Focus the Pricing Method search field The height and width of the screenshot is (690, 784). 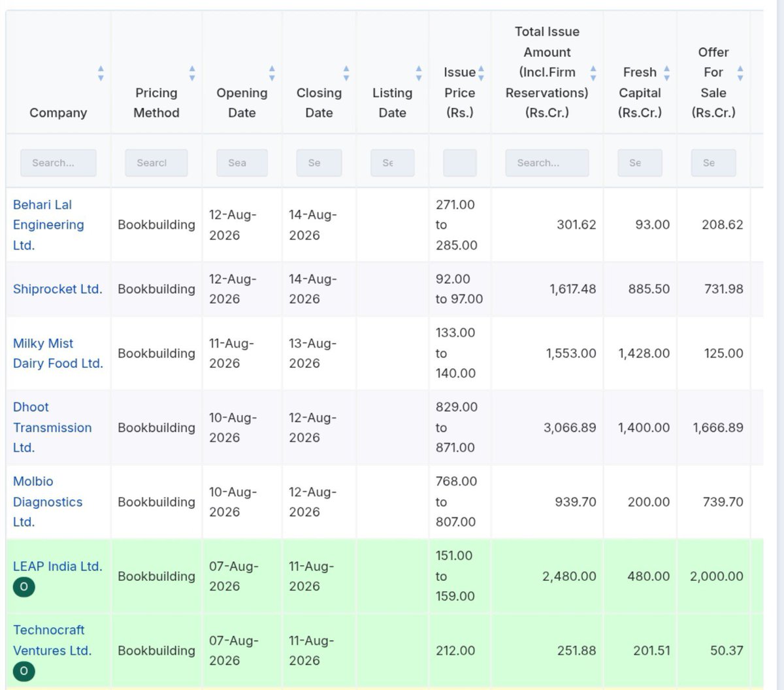(156, 163)
